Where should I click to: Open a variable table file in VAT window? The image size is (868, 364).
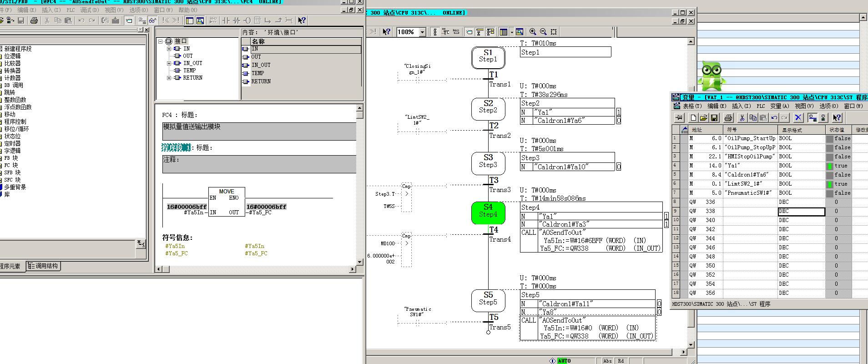(704, 118)
